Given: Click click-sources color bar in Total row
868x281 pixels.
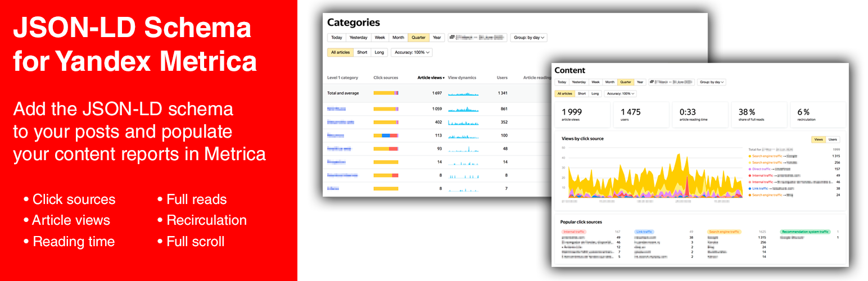Looking at the screenshot, I should click(x=386, y=93).
